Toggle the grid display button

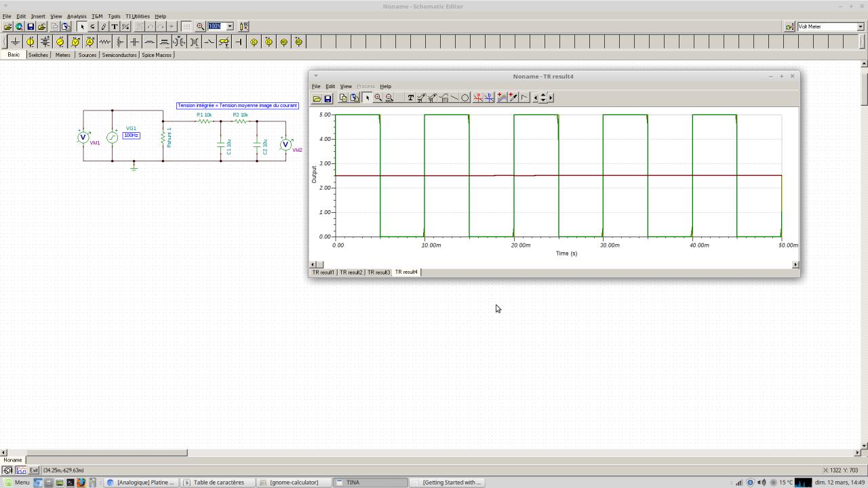click(x=186, y=26)
